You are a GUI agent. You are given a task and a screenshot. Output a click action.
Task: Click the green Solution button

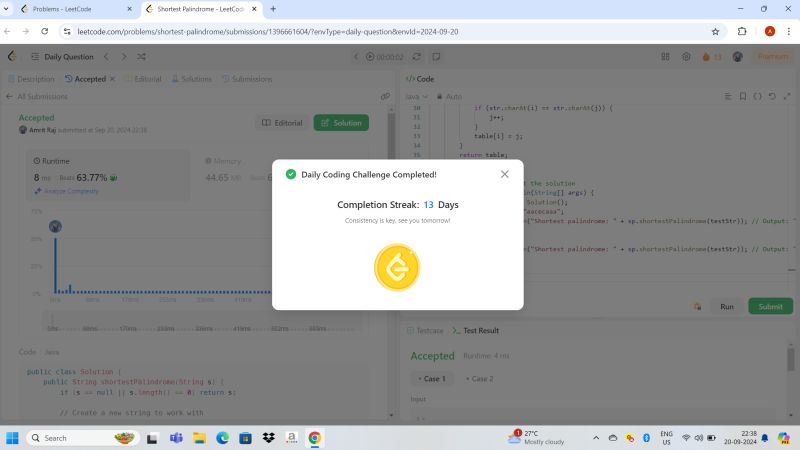[x=341, y=123]
